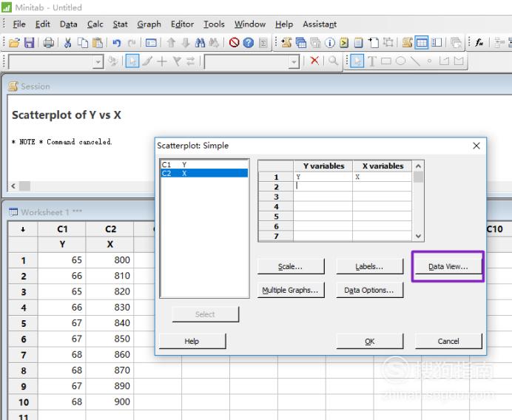Click the Show Info icon
This screenshot has width=512, height=420.
(330, 43)
